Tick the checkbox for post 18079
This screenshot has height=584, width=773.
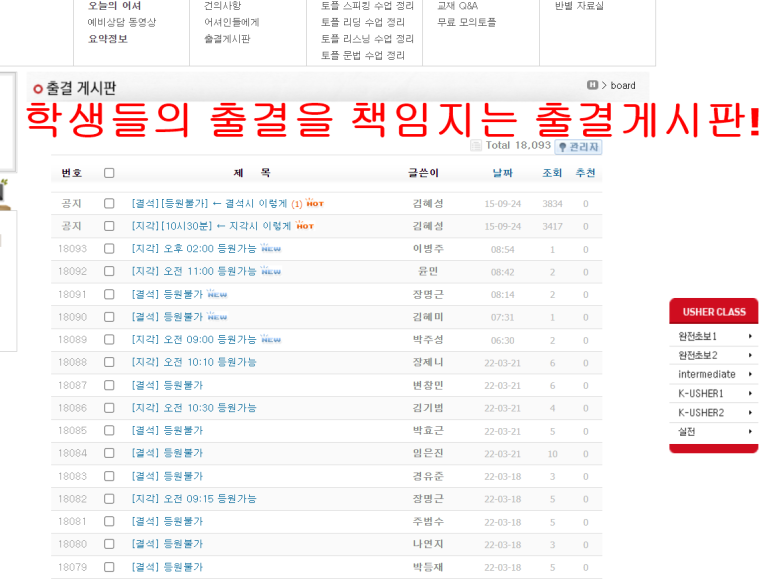pos(109,567)
